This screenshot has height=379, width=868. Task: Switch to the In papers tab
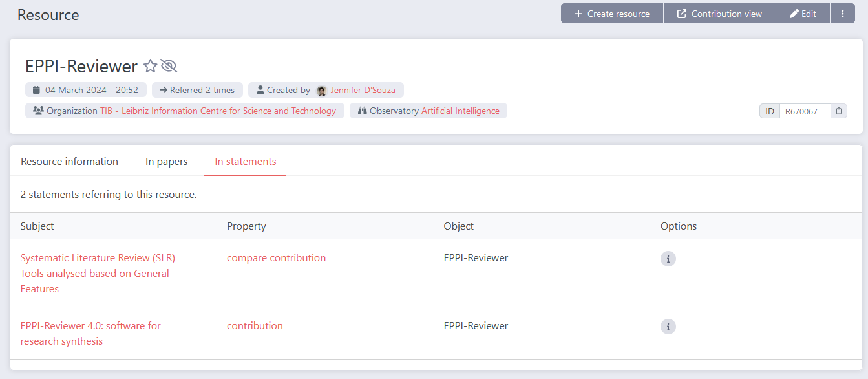click(x=166, y=160)
